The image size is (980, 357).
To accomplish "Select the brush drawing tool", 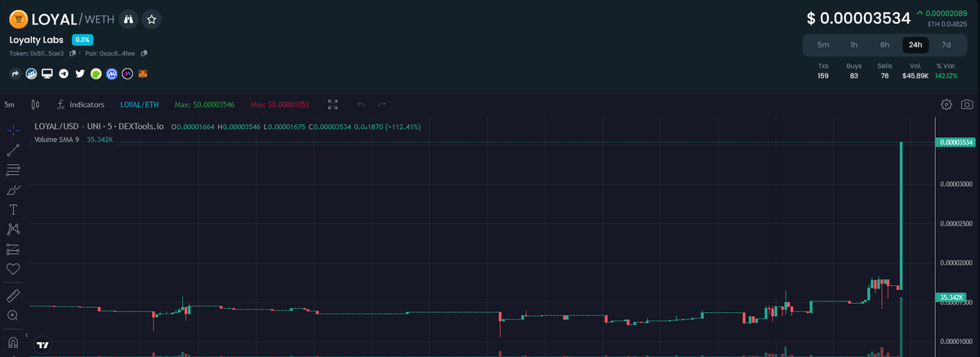I will 13,190.
